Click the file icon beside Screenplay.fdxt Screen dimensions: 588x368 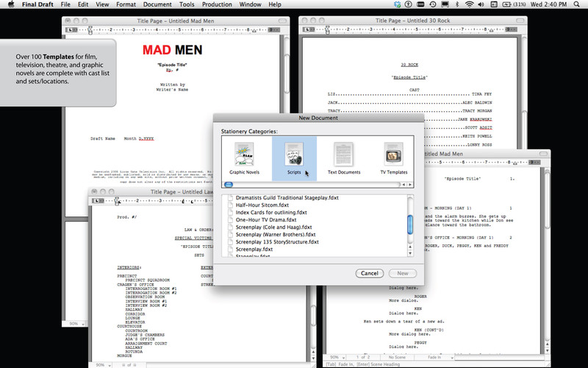point(230,249)
